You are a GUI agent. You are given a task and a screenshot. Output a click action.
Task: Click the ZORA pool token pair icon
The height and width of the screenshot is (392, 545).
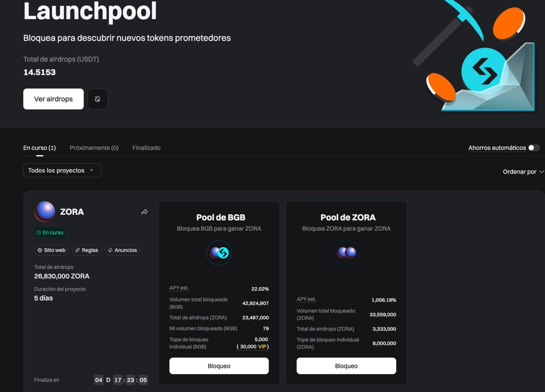coord(346,253)
